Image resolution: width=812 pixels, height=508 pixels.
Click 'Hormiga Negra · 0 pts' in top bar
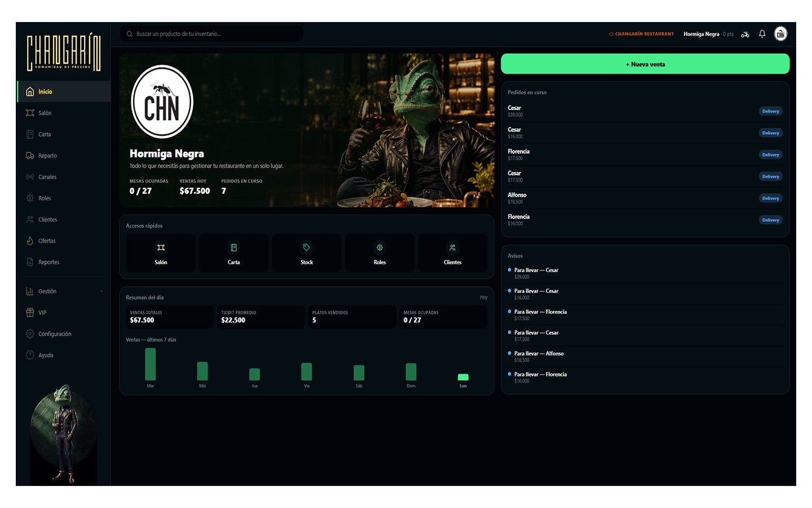click(708, 34)
